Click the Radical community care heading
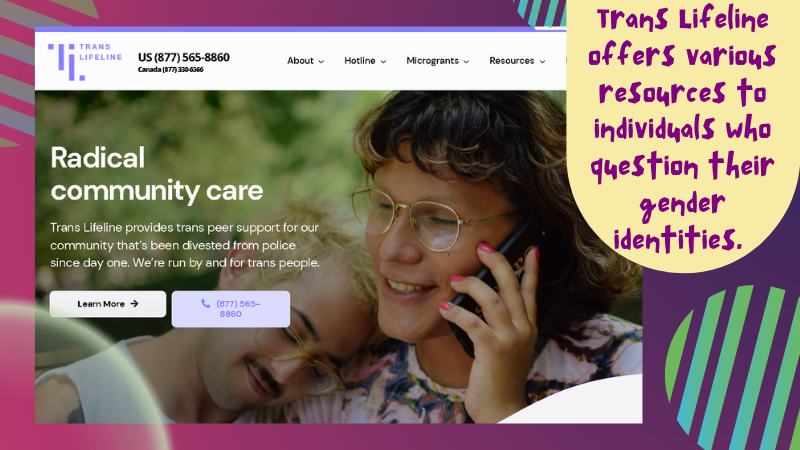800x450 pixels. point(157,174)
